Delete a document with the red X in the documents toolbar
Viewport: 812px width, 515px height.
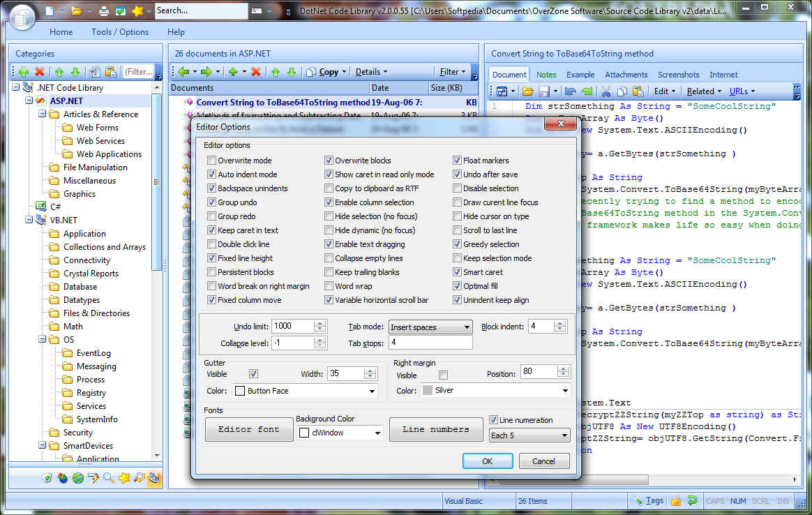pos(256,72)
